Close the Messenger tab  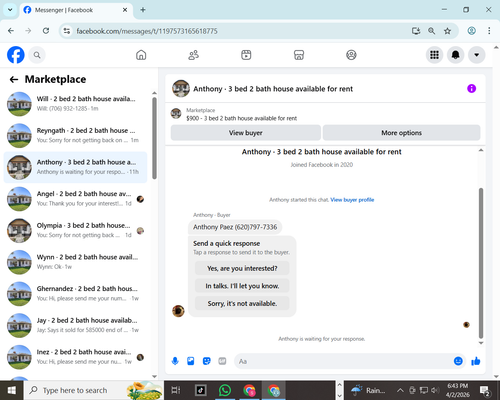(x=125, y=10)
